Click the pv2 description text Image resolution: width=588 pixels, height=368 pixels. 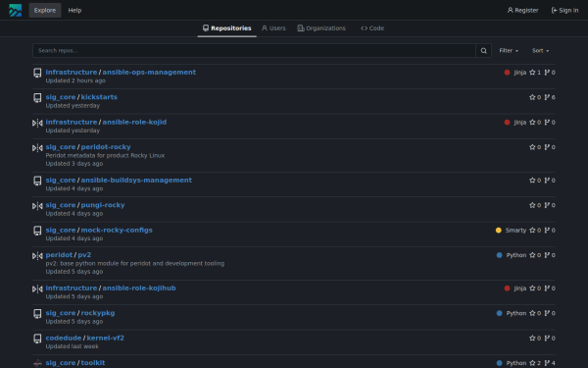tap(135, 264)
